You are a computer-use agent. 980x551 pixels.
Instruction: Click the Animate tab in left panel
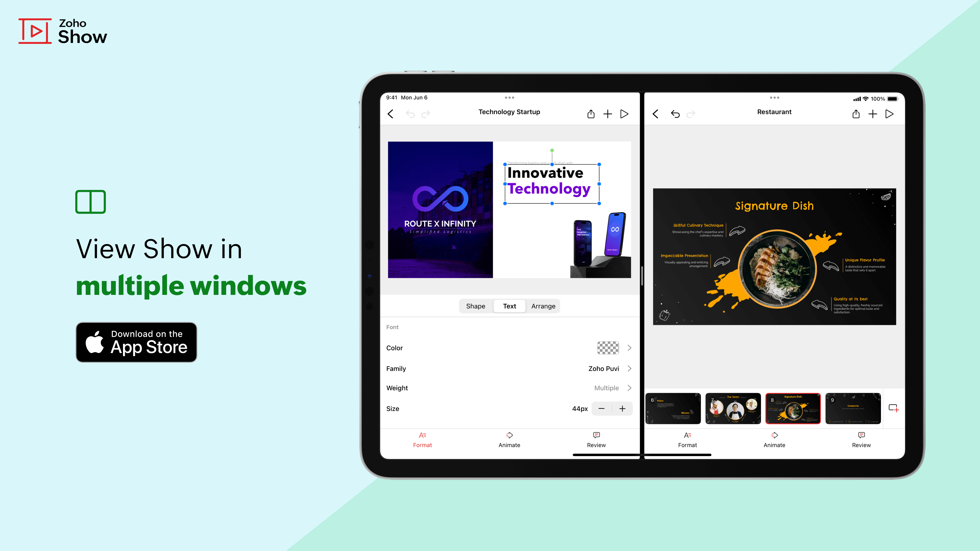(509, 440)
